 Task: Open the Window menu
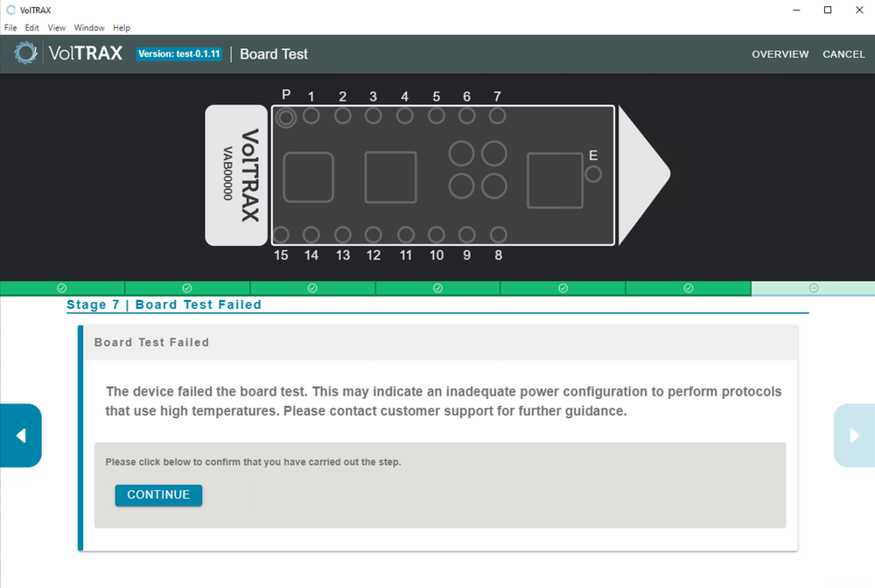coord(89,27)
